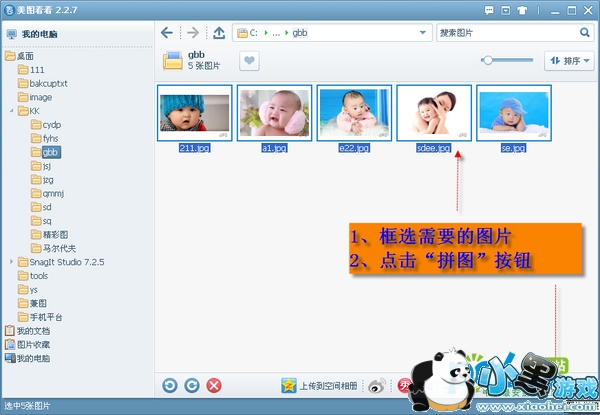Delete selected images red X icon
This screenshot has height=415, width=600.
click(214, 386)
